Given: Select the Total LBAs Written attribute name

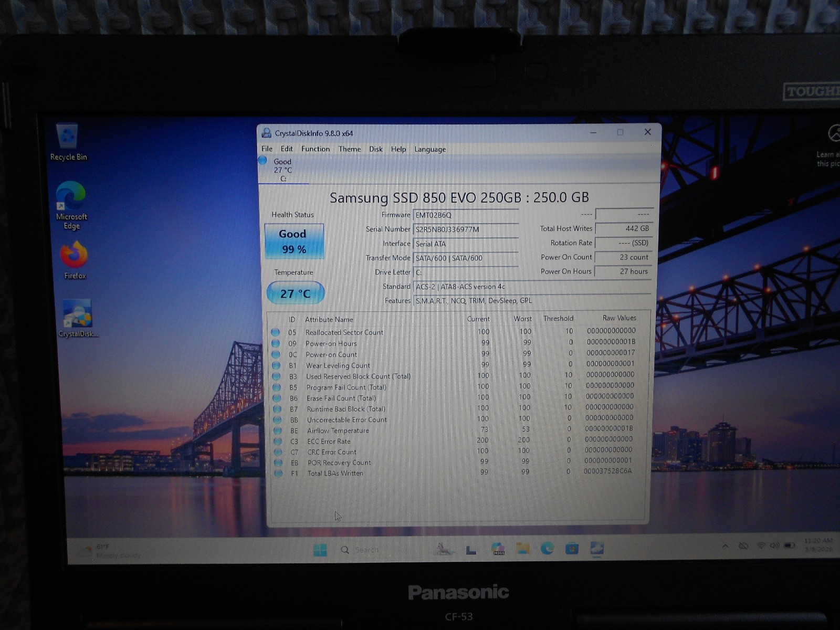Looking at the screenshot, I should click(335, 473).
